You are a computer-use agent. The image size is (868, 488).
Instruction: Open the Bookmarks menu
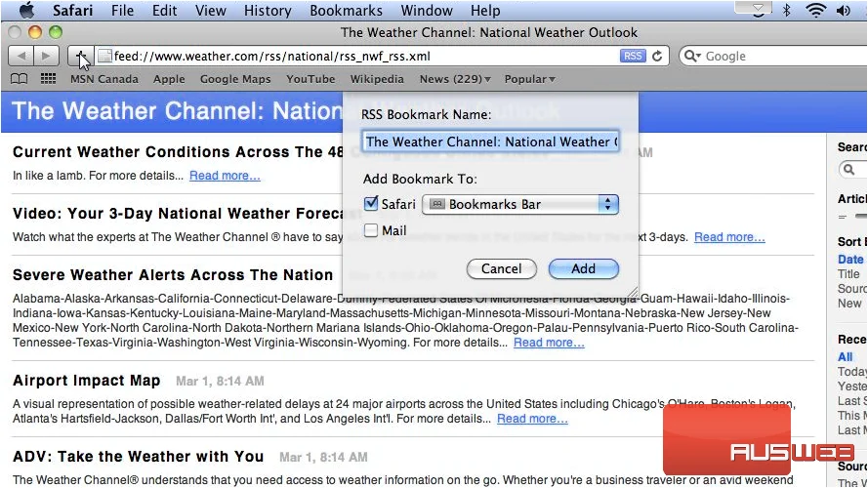(x=346, y=10)
